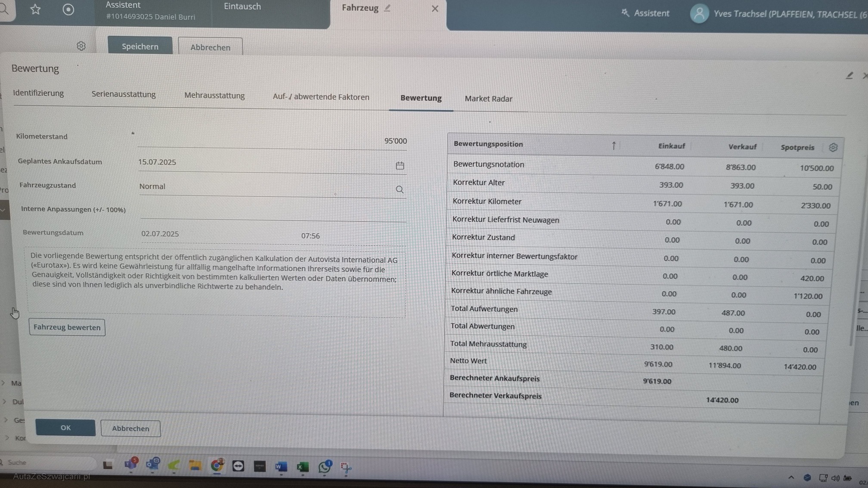
Task: Expand the 'Kor' sidebar section
Action: pyautogui.click(x=7, y=438)
